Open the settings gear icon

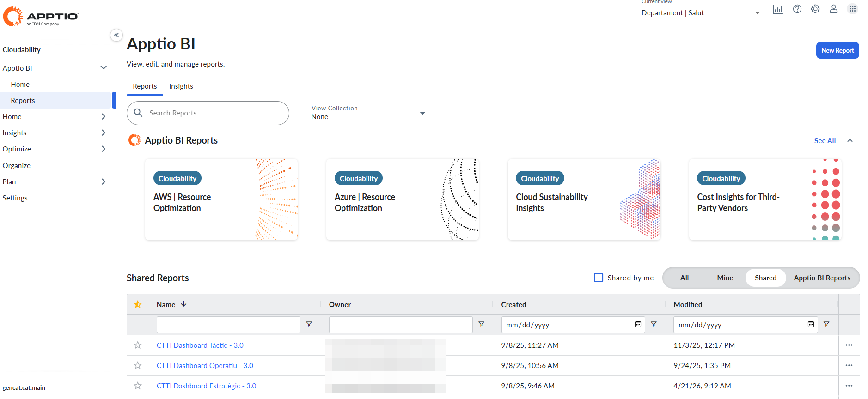(x=815, y=9)
